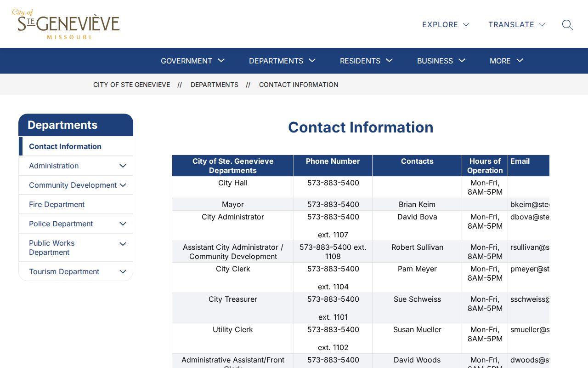
Task: Click the 'Hours of Operation' column header
Action: [x=485, y=166]
